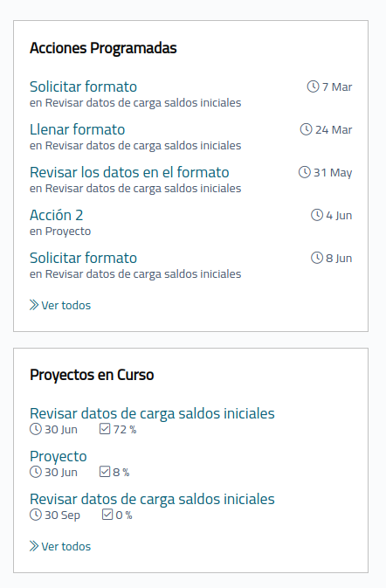This screenshot has width=386, height=588.
Task: Open the Llenar formato action
Action: pyautogui.click(x=77, y=129)
